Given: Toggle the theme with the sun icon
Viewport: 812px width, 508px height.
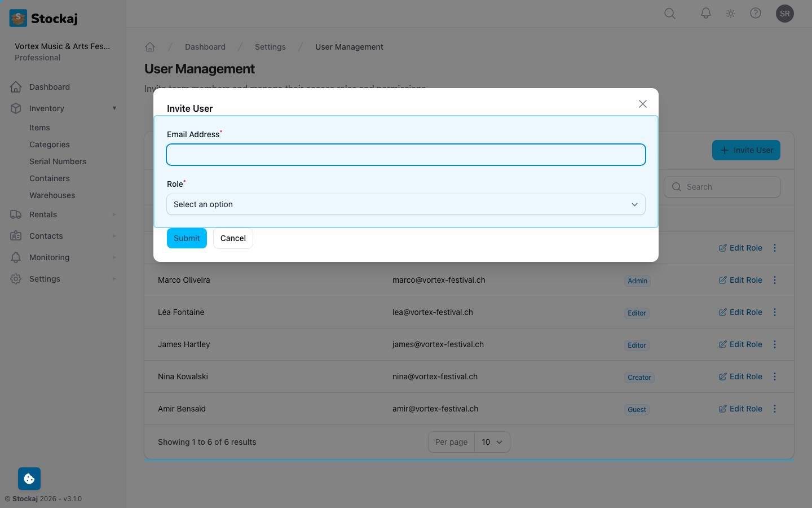Looking at the screenshot, I should pos(730,13).
